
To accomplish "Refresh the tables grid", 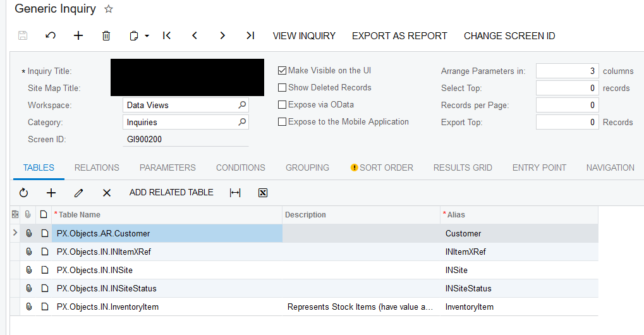I will point(24,193).
